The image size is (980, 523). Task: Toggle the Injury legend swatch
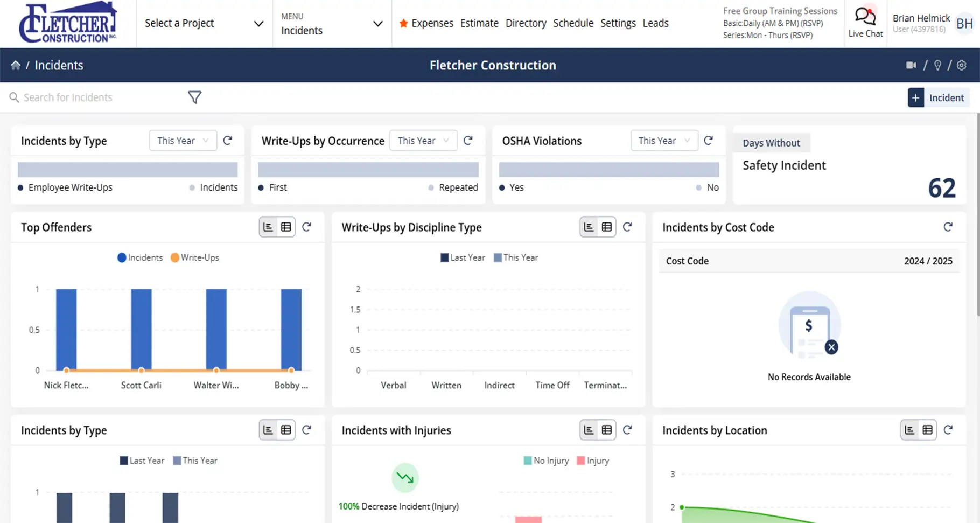(x=580, y=461)
